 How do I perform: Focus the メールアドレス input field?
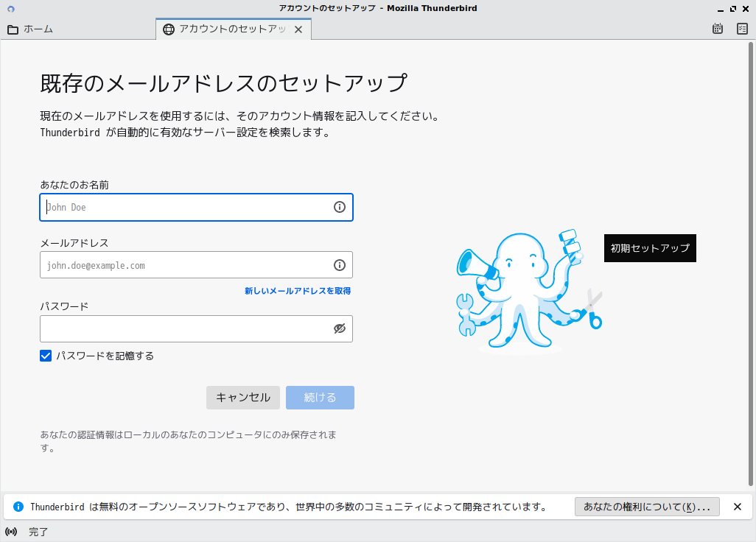point(196,265)
